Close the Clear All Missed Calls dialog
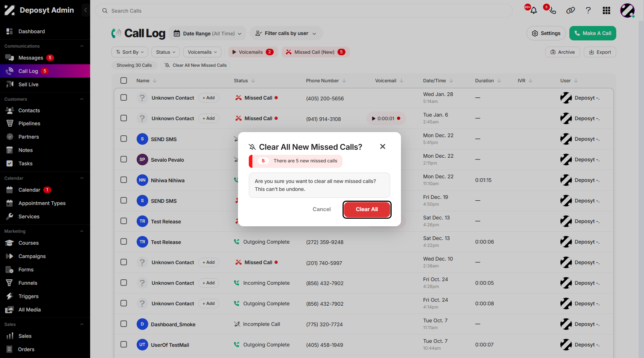This screenshot has width=644, height=358. click(383, 147)
